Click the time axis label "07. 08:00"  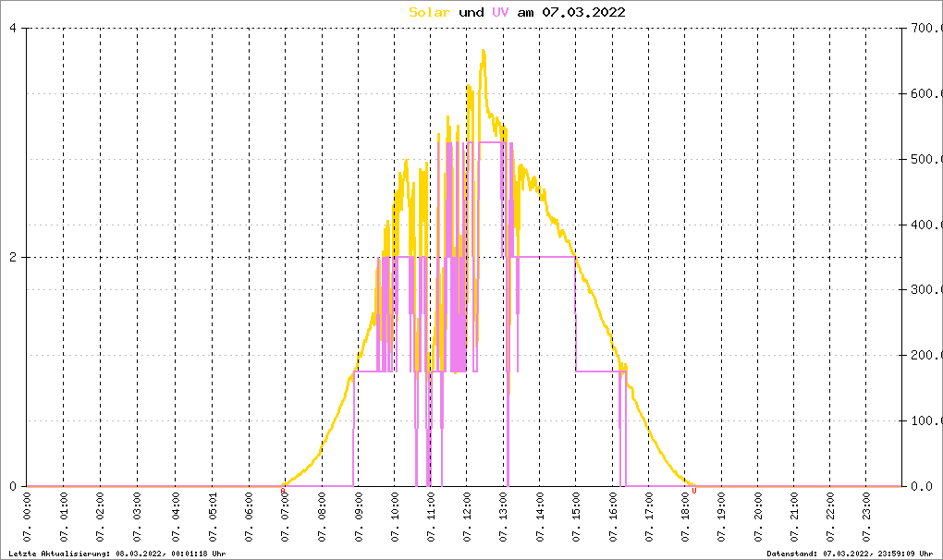[323, 517]
